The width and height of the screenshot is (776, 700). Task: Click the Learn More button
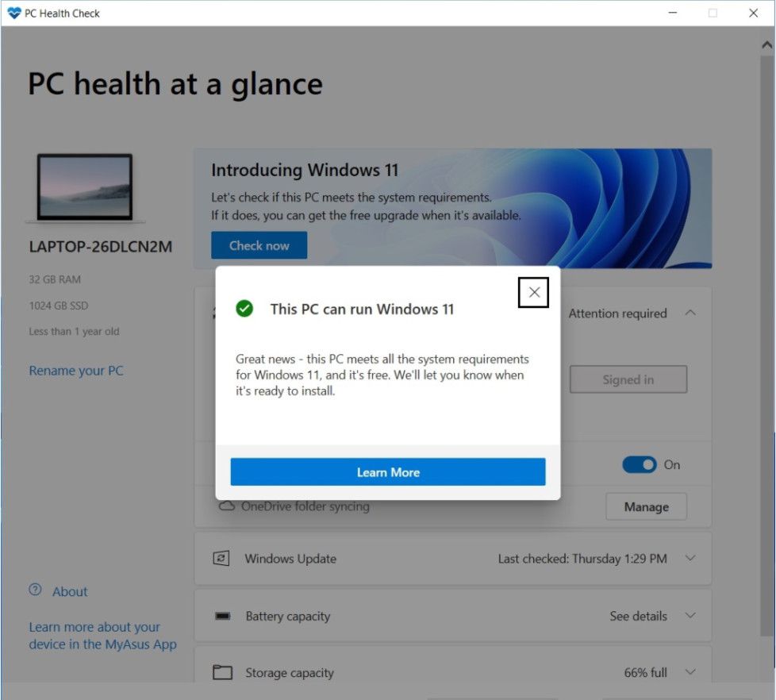(388, 471)
